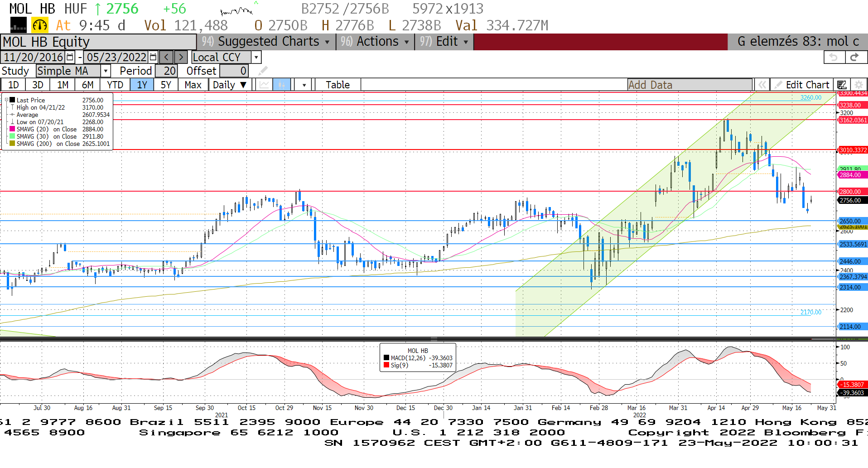Click the end date 05/23/2022 field
The image size is (868, 468).
pos(116,57)
